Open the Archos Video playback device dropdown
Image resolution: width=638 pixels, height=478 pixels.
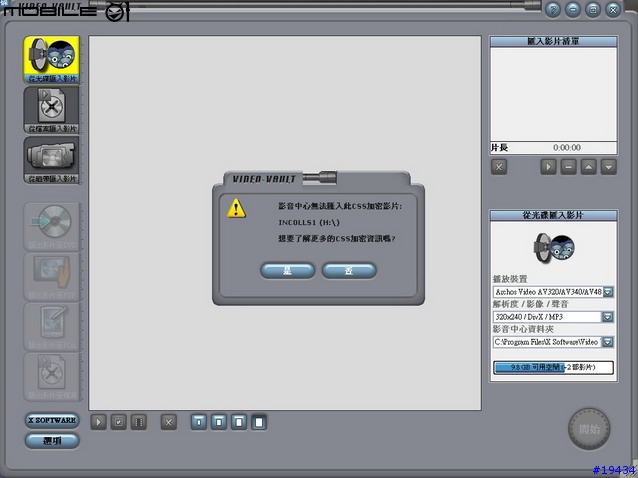pyautogui.click(x=608, y=292)
